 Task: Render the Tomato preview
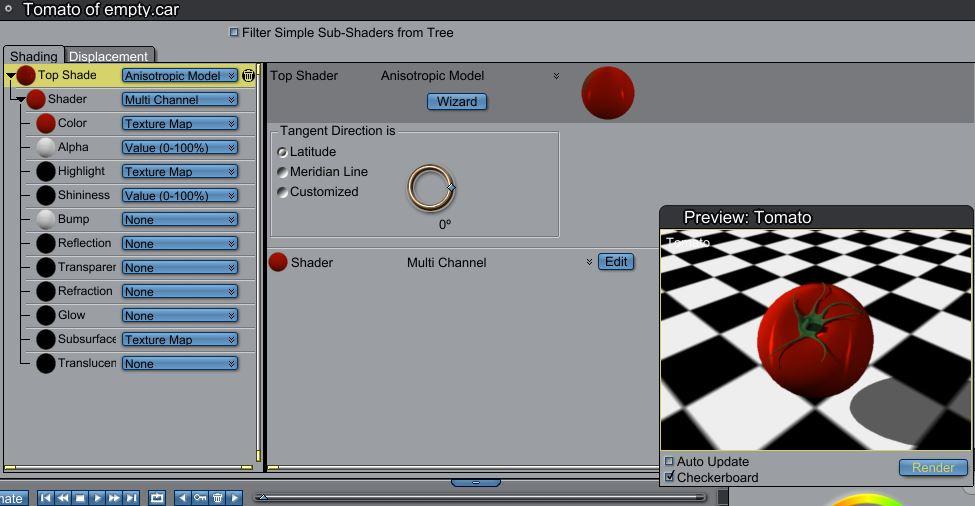point(933,467)
